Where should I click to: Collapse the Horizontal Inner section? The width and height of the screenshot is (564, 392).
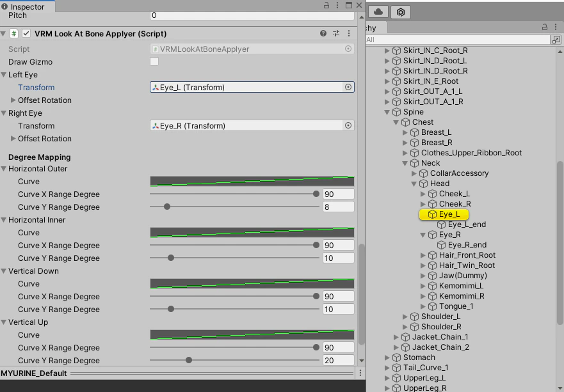[4, 220]
